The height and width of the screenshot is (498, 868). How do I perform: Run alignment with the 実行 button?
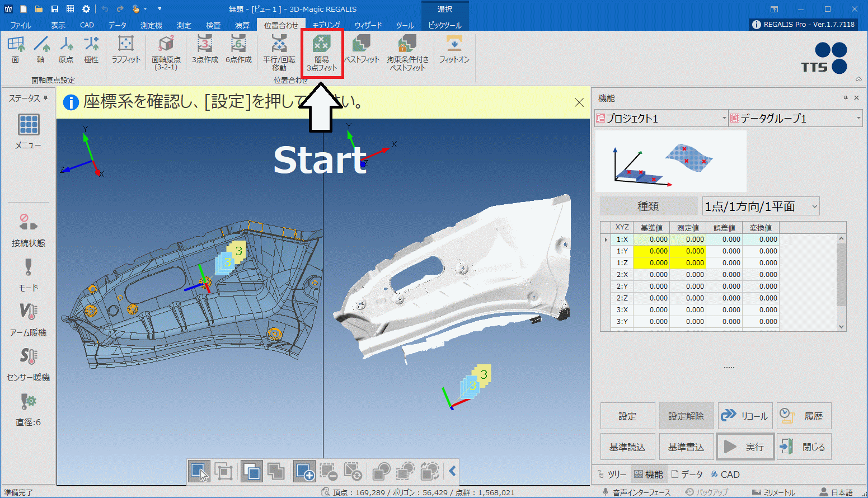[745, 447]
